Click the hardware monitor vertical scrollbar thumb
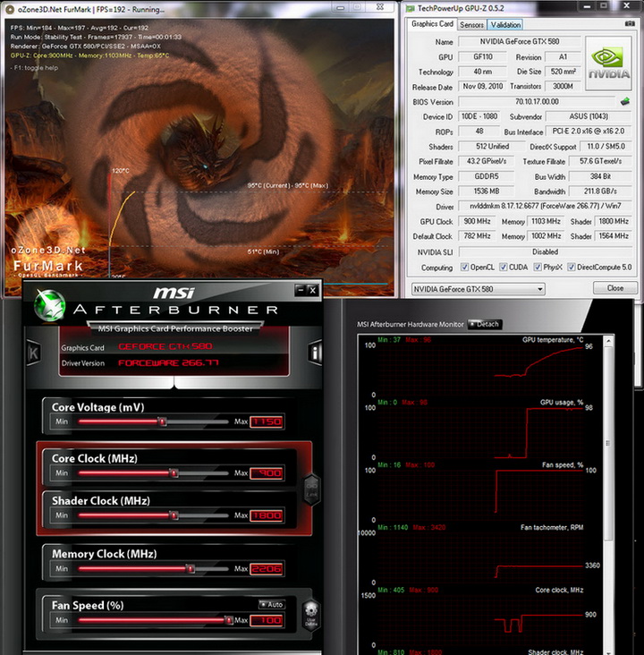The width and height of the screenshot is (644, 655). click(x=608, y=443)
